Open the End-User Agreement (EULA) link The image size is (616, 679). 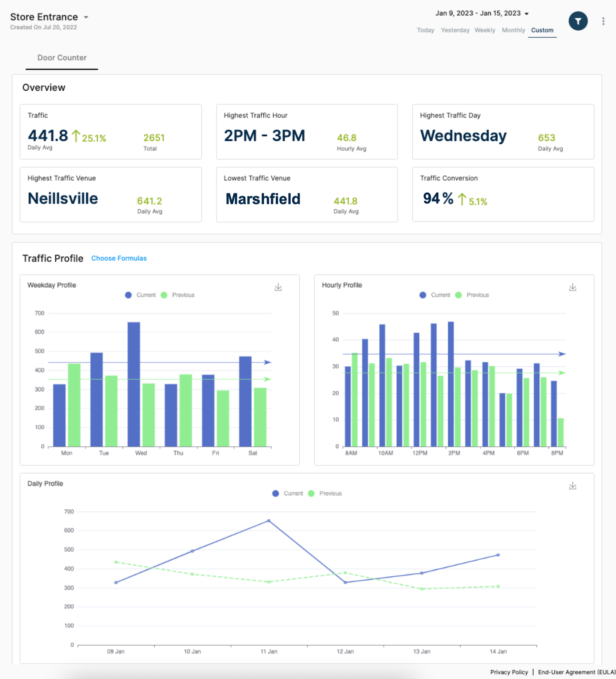[577, 672]
